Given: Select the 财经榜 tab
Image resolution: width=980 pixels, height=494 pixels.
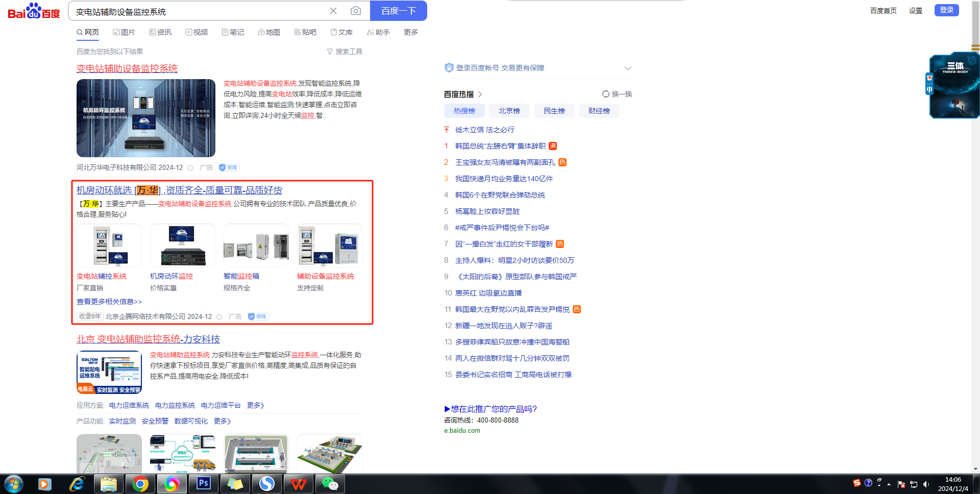Looking at the screenshot, I should tap(599, 111).
